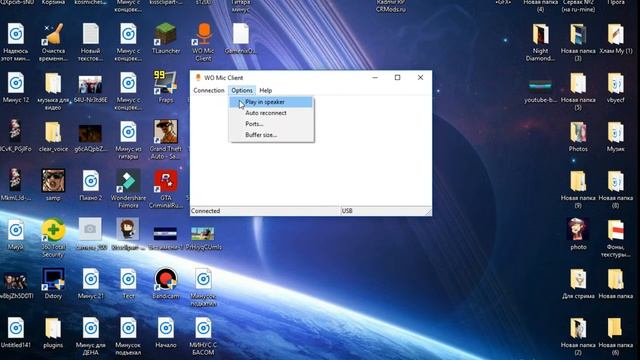
Task: Maximize the WO Mic Client window
Action: tap(398, 78)
